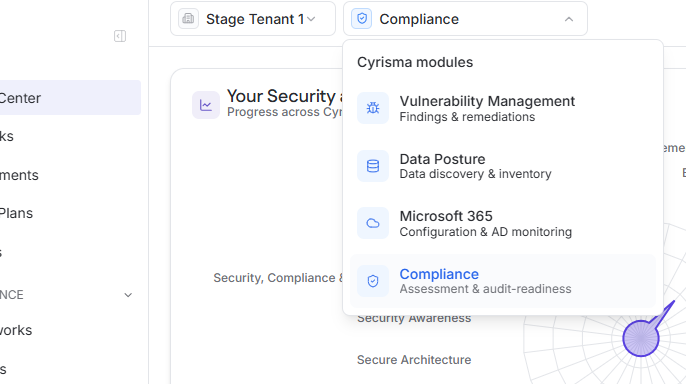
Task: Click the Vulnerability Management bug icon
Action: tap(373, 108)
